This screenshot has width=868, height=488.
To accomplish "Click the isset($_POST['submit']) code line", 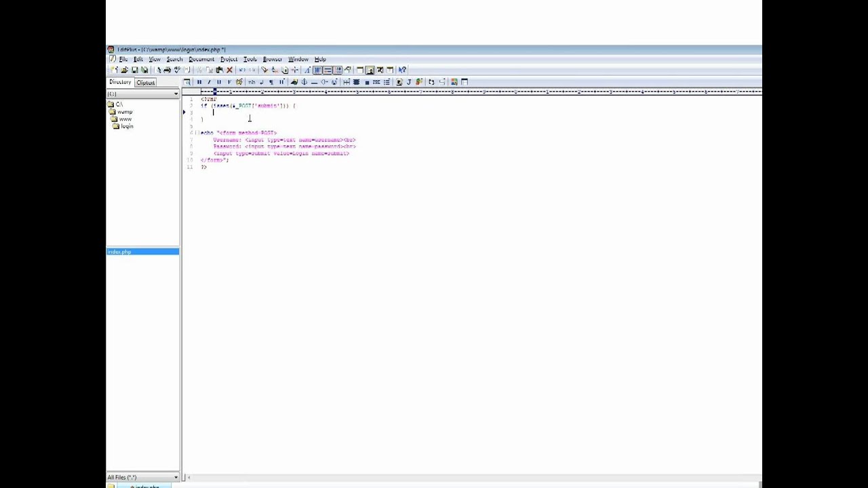I will [248, 106].
